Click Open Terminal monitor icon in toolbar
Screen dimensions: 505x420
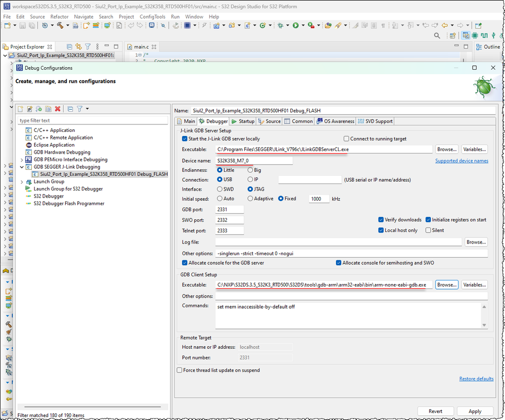point(152,25)
